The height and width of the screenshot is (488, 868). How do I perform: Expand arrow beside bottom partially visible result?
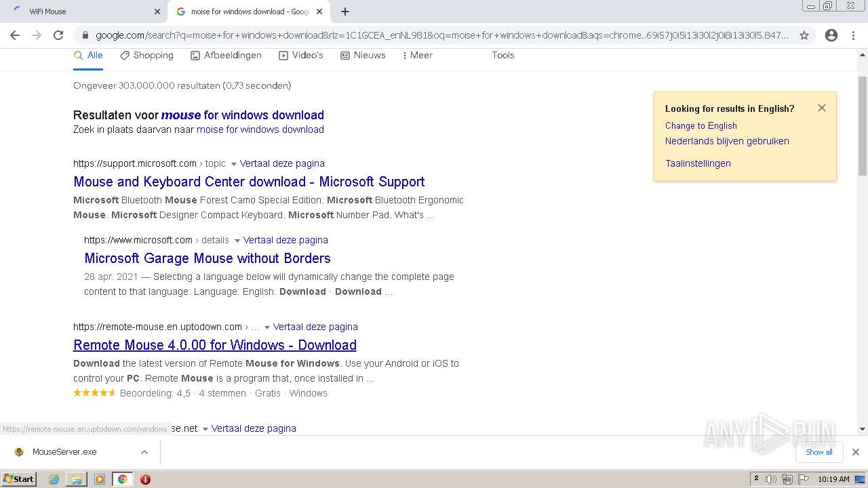[205, 429]
